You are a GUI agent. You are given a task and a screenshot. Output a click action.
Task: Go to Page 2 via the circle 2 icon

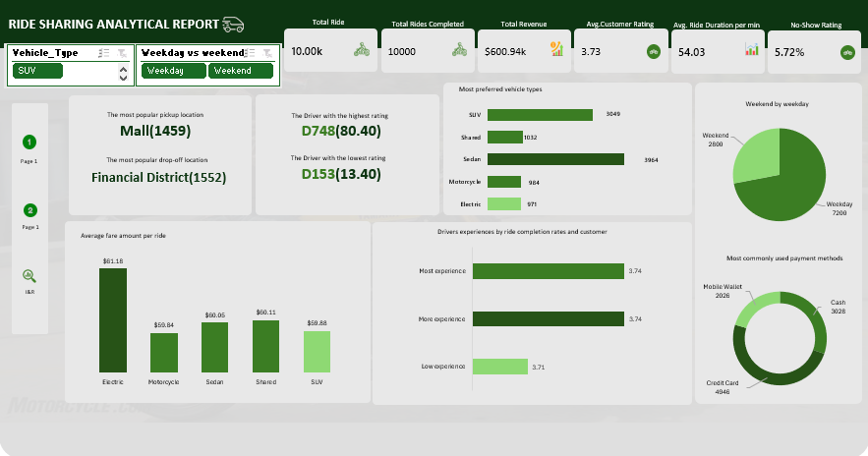point(29,210)
